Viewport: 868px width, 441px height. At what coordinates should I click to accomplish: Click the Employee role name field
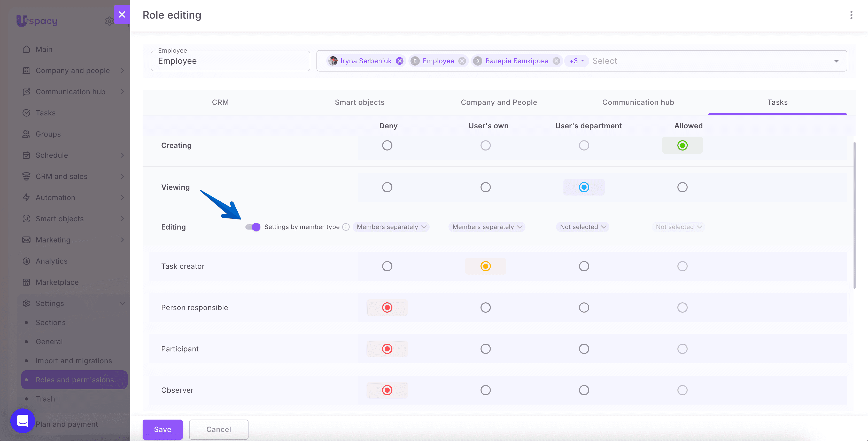[x=230, y=61]
